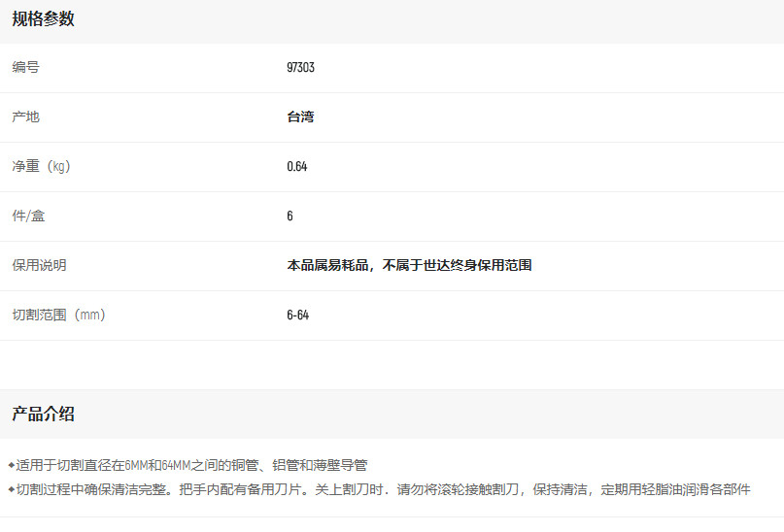The height and width of the screenshot is (532, 784).
Task: Click the 保用说明 label
Action: coord(39,266)
